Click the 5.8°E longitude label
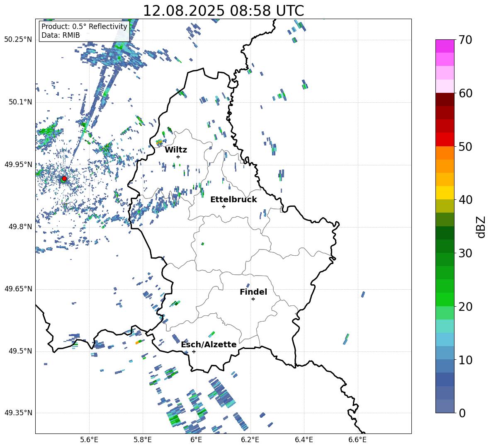Screen dimensions: 491x448 point(143,440)
